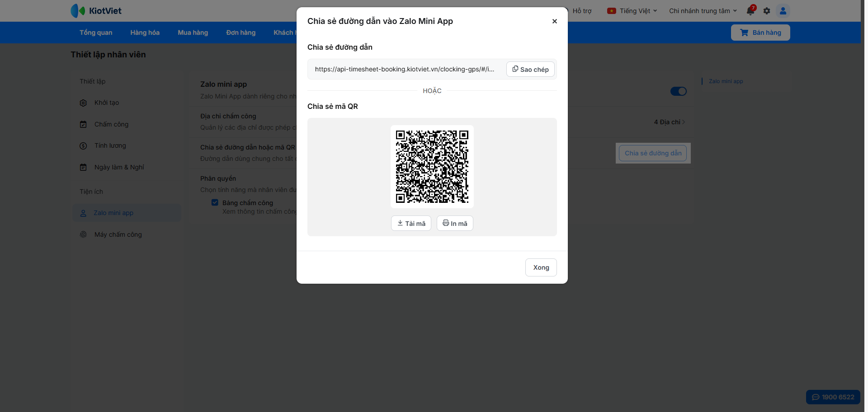
Task: Click the Zalo mini app anchor link
Action: point(726,81)
